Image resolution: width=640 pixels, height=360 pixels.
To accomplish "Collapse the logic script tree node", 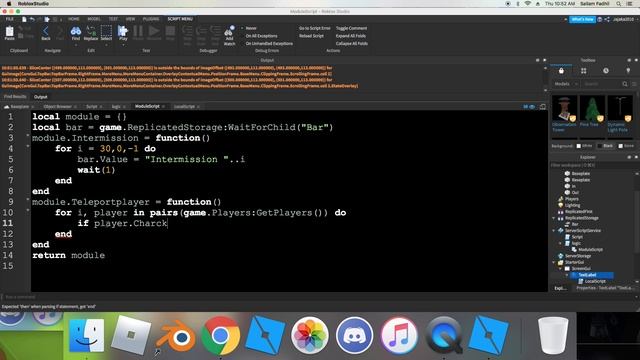I will (x=560, y=244).
